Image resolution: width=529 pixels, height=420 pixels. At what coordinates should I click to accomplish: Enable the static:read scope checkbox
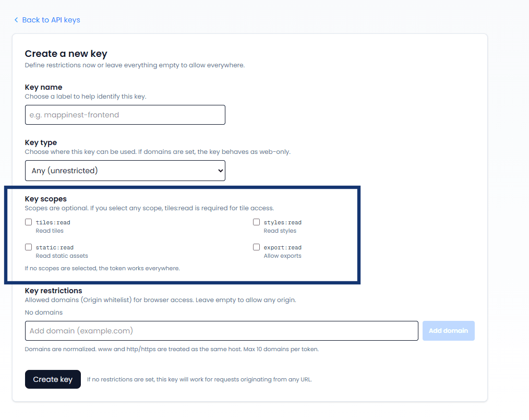(x=28, y=247)
